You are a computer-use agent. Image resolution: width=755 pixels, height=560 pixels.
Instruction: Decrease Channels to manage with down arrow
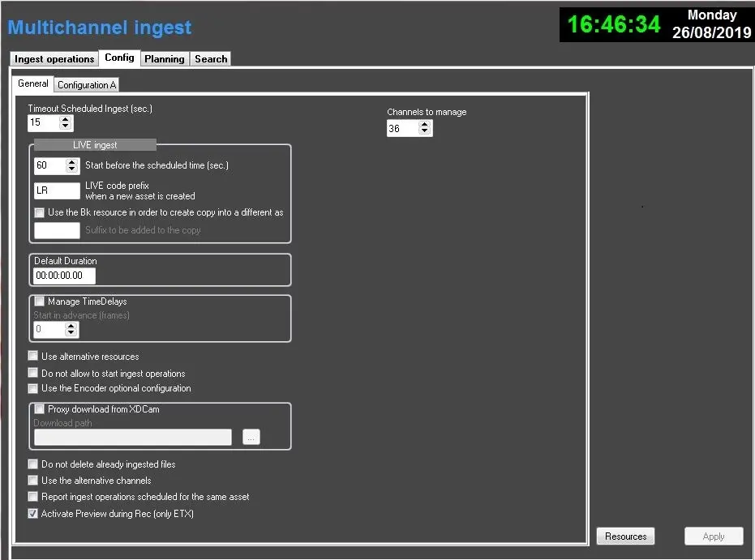tap(425, 133)
